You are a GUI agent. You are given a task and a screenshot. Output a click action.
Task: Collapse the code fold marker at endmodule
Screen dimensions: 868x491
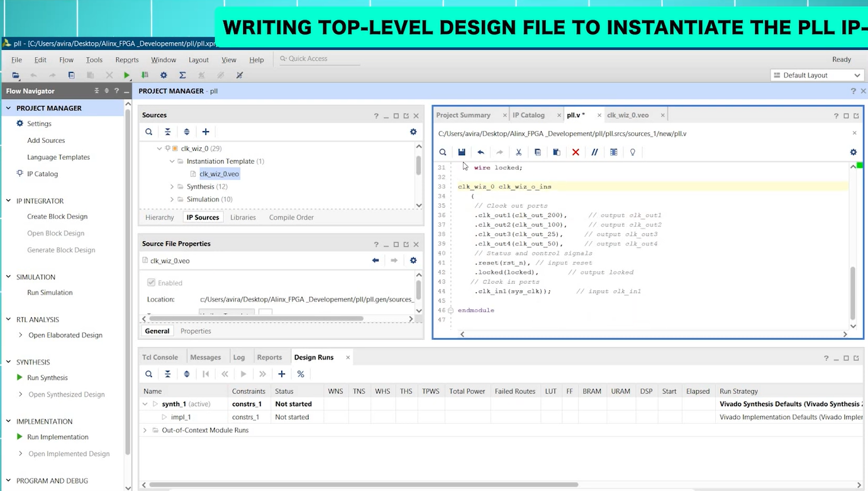click(450, 310)
